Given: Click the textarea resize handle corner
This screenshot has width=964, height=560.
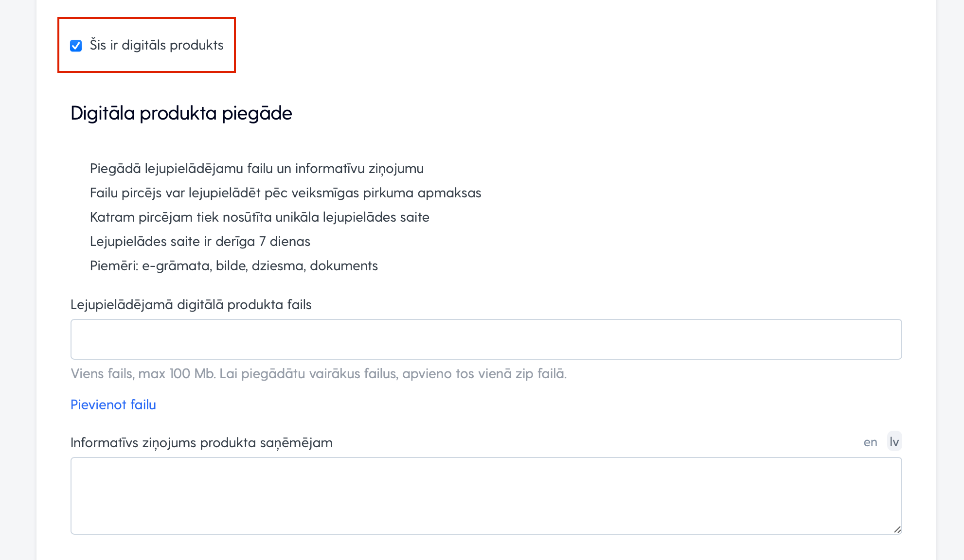Looking at the screenshot, I should (x=897, y=529).
